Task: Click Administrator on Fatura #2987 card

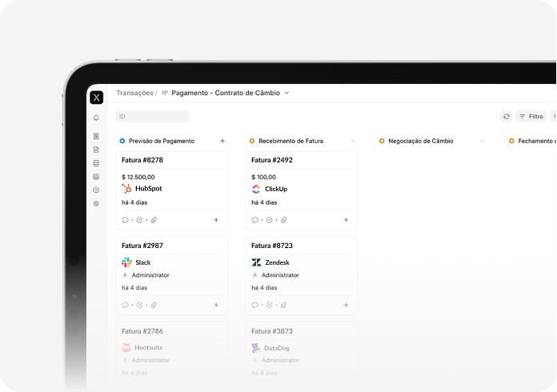Action: [x=150, y=275]
